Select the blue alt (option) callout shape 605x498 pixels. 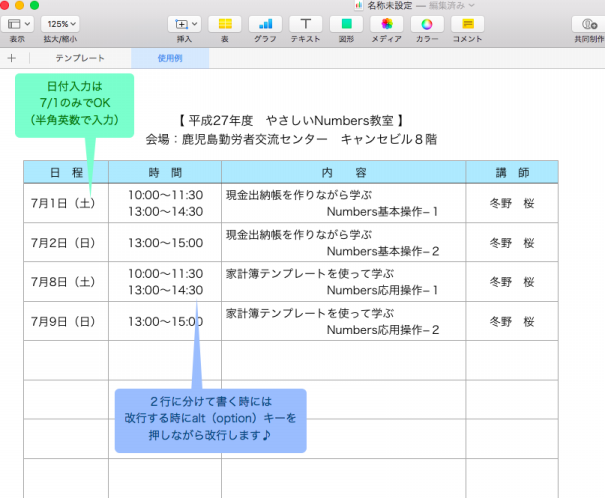tap(210, 420)
